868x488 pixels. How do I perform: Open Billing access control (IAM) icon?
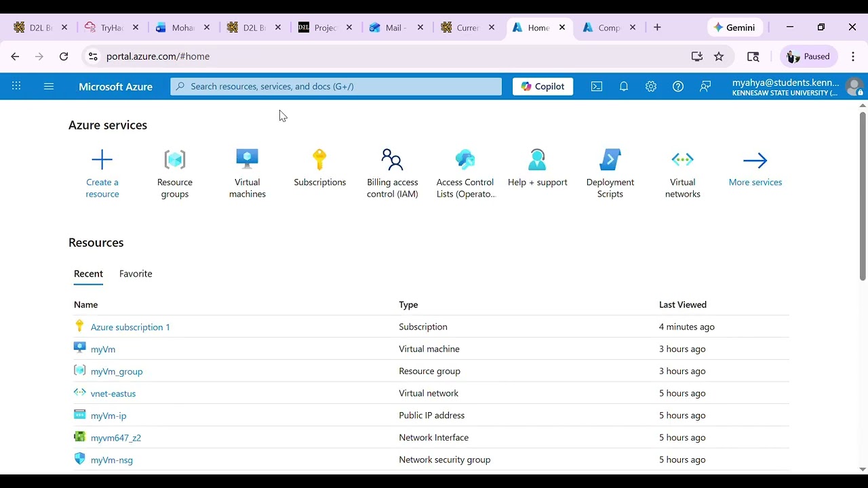(393, 160)
